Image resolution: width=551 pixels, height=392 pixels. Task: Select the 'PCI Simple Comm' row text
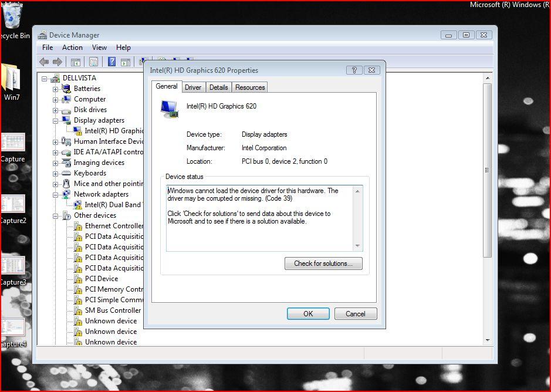tap(114, 300)
